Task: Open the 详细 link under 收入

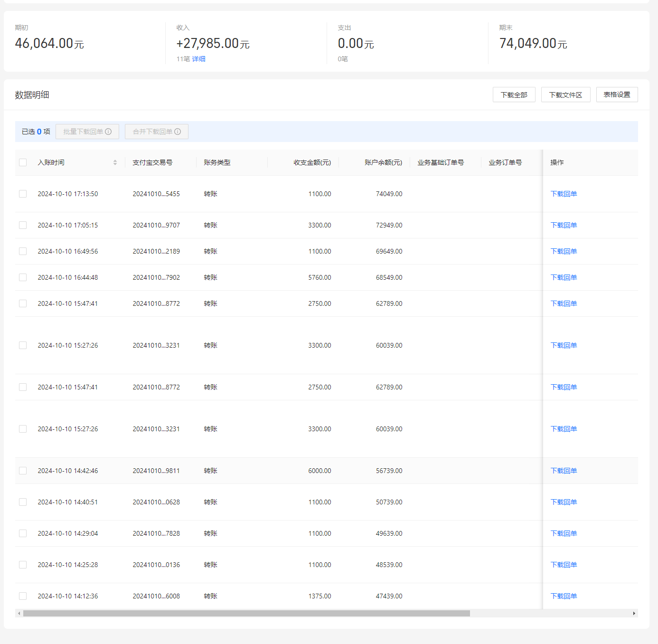Action: coord(198,59)
